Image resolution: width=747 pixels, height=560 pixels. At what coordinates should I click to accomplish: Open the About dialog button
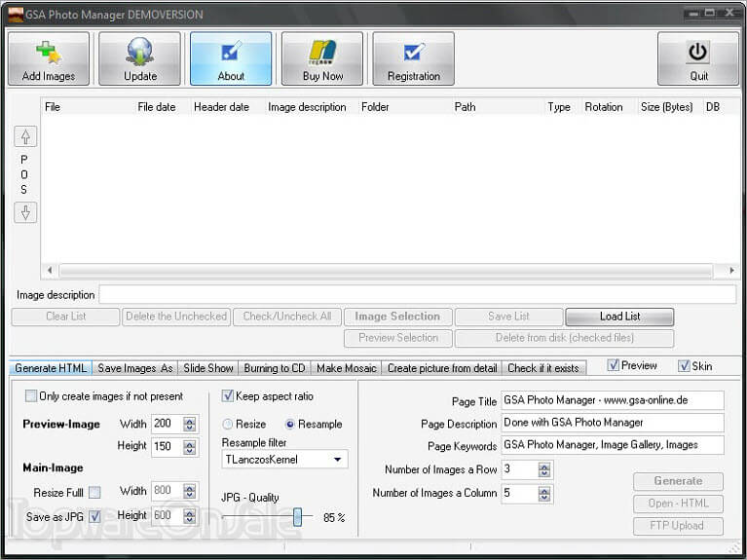point(231,58)
